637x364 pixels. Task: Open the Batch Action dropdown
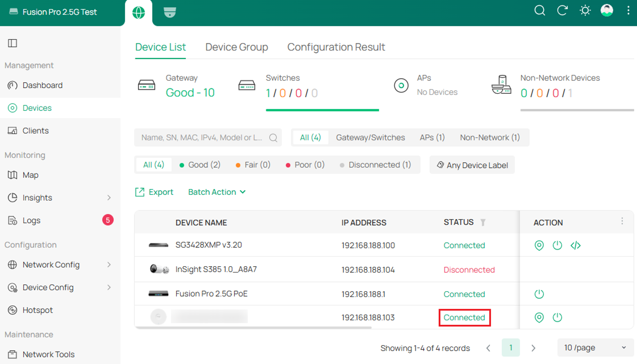(x=217, y=192)
